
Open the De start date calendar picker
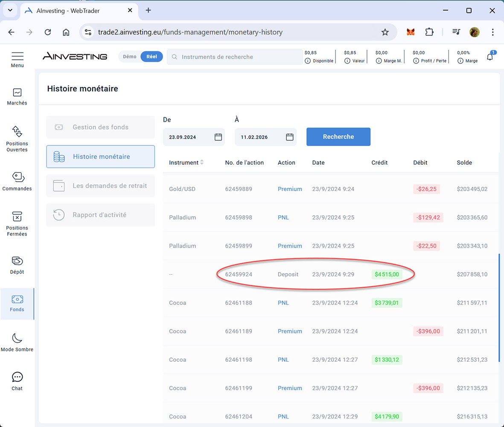pos(218,137)
